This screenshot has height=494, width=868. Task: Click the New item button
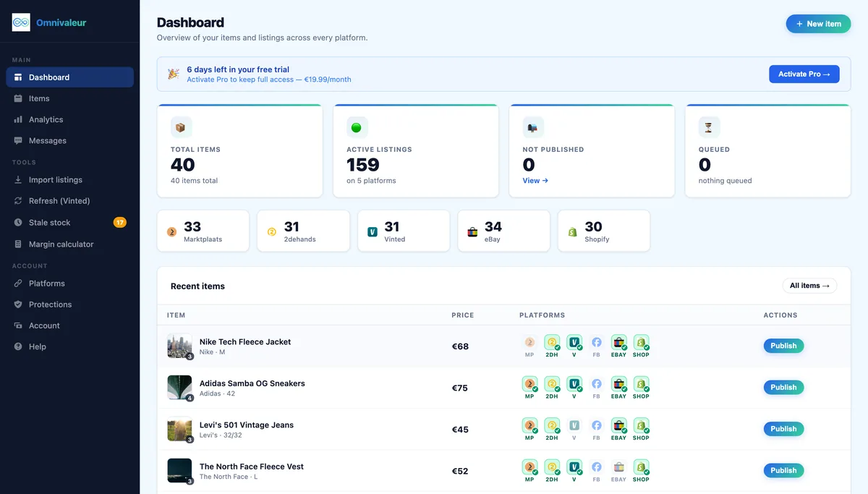coord(818,24)
